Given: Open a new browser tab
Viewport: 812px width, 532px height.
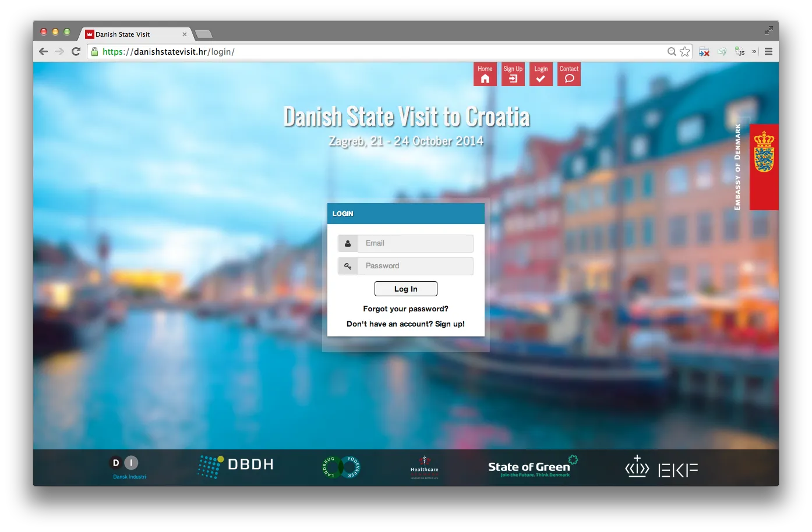Looking at the screenshot, I should (x=203, y=34).
